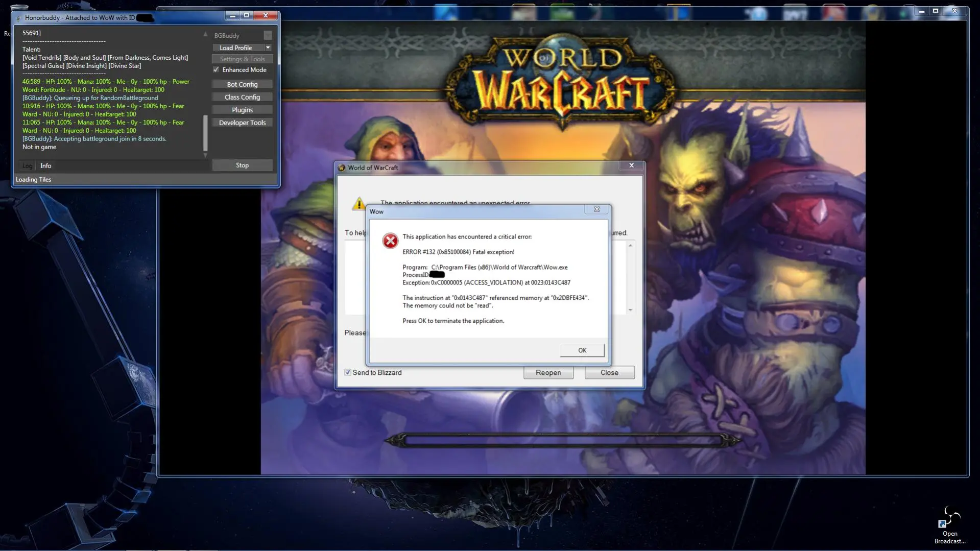Stop the Honorbuddy bot
Screen dimensions: 980x551
click(242, 165)
